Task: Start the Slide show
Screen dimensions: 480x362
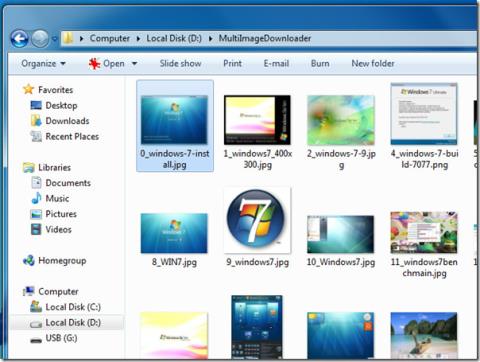Action: 180,63
